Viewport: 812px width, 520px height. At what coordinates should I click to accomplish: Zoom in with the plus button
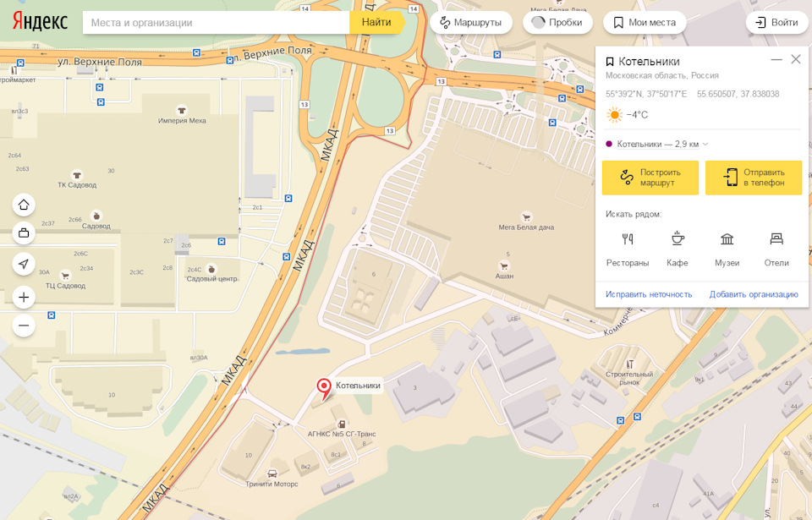pyautogui.click(x=24, y=298)
